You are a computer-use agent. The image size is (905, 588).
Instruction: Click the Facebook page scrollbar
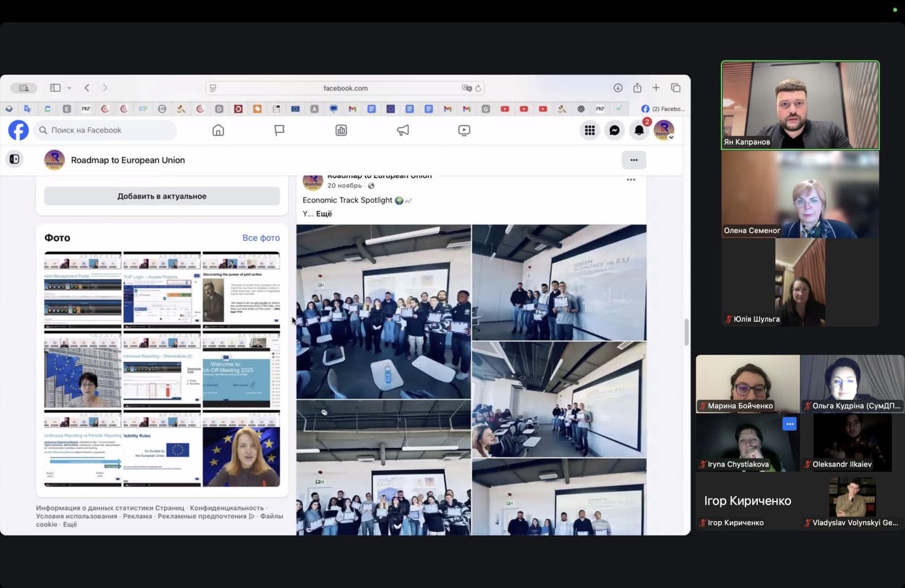coord(686,332)
